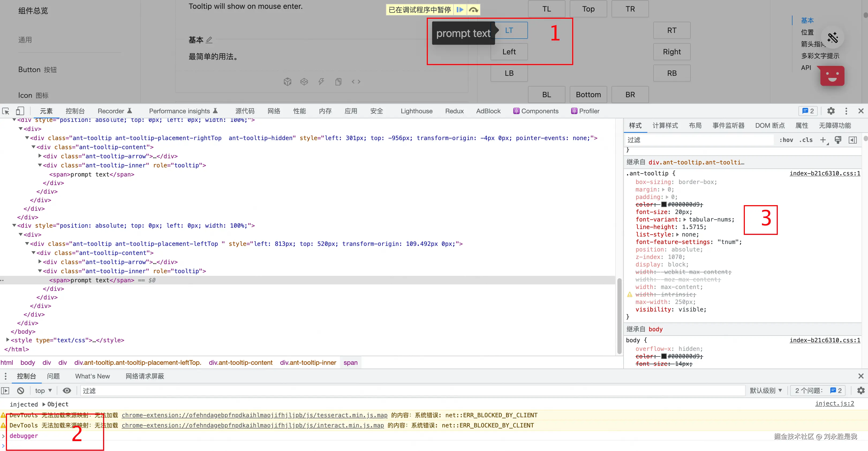868x451 pixels.
Task: Open index-b21c6310.css:1 link for .ant-tooltip
Action: (825, 173)
